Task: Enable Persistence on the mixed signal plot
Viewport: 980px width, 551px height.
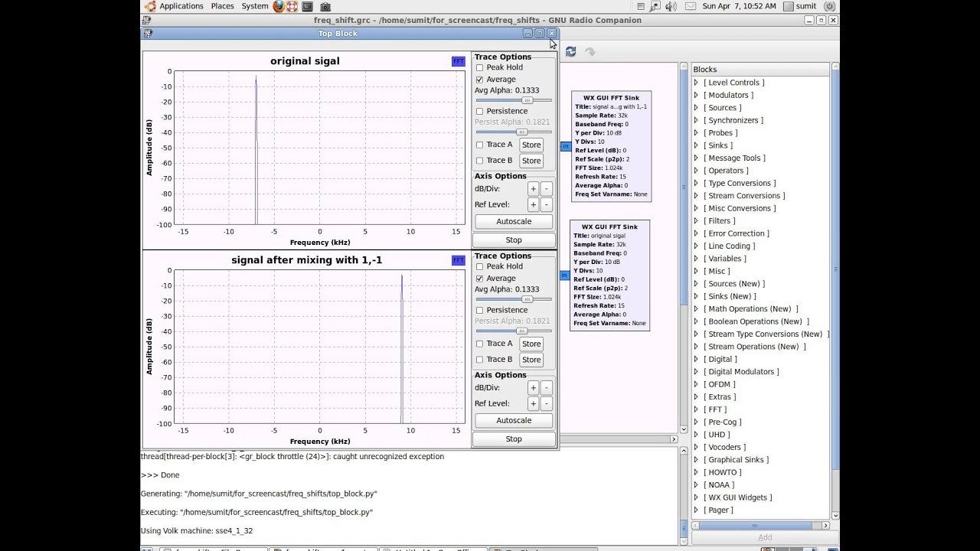Action: tap(480, 310)
